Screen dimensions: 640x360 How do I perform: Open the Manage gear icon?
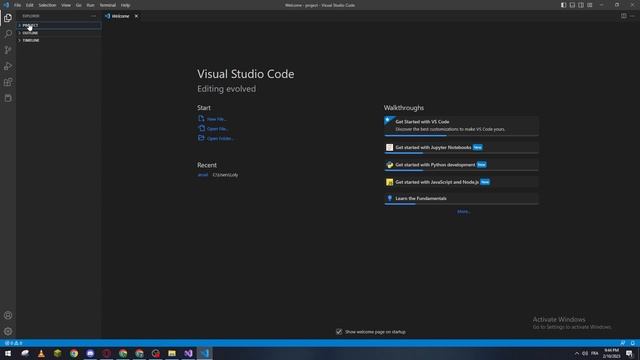(x=8, y=331)
